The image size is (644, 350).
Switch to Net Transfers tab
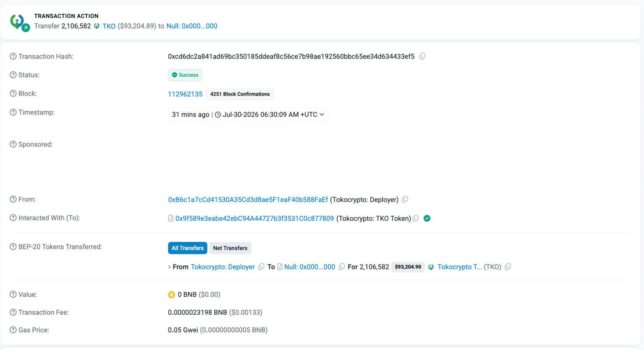point(230,248)
